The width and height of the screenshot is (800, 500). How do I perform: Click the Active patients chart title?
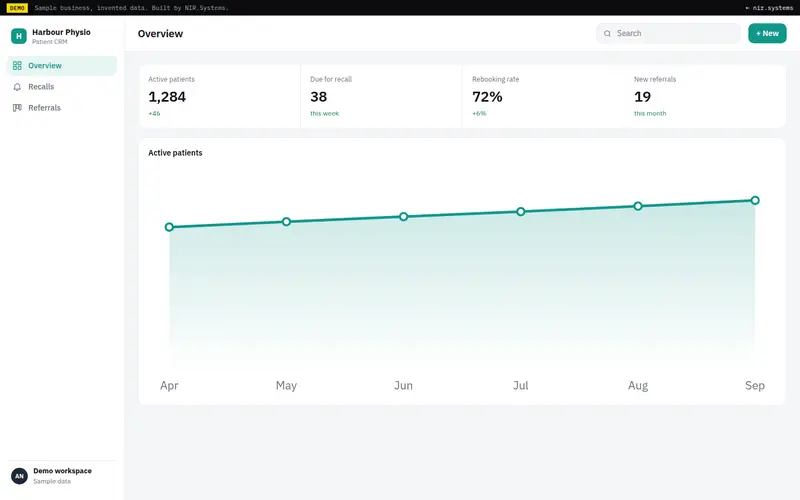click(x=175, y=153)
